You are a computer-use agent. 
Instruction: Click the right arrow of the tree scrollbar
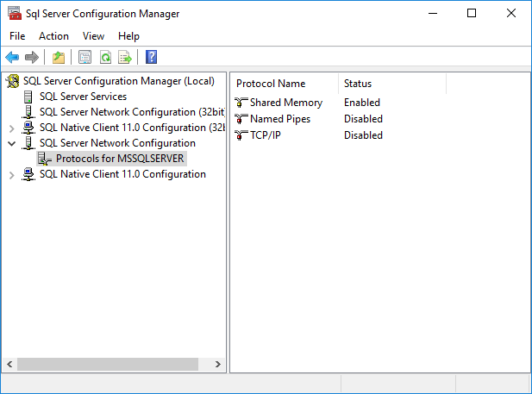click(218, 365)
